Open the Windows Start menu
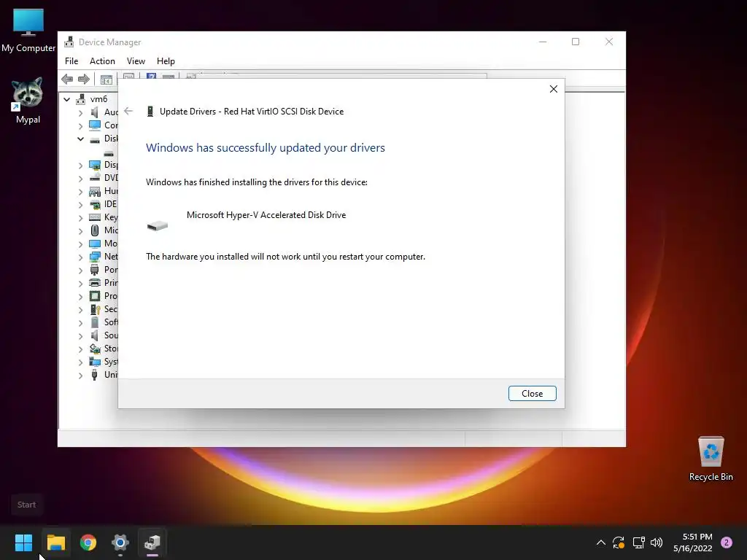The height and width of the screenshot is (560, 747). (x=23, y=542)
